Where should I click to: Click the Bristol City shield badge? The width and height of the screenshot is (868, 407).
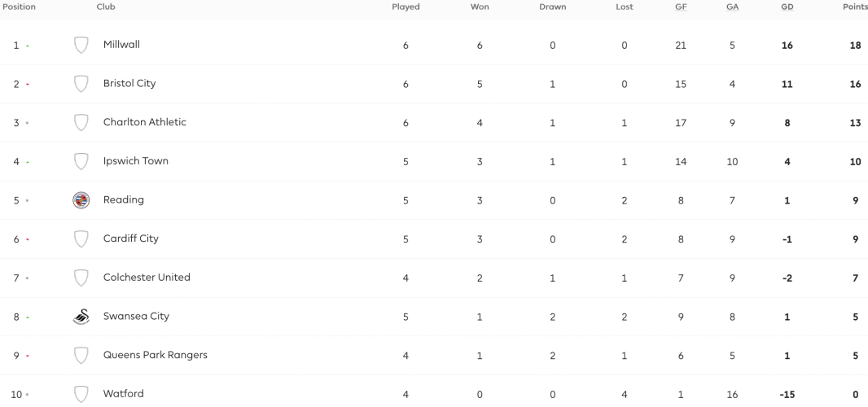[x=81, y=84]
